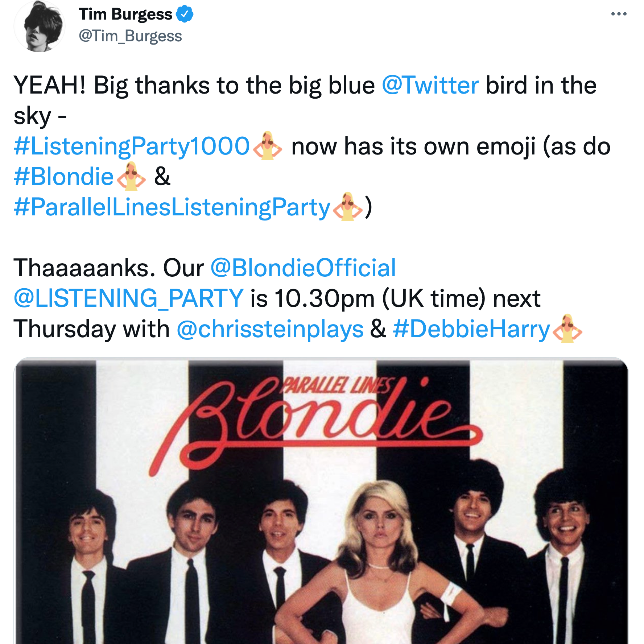Click Tim Burgess's profile avatar
The width and height of the screenshot is (644, 644).
click(40, 26)
